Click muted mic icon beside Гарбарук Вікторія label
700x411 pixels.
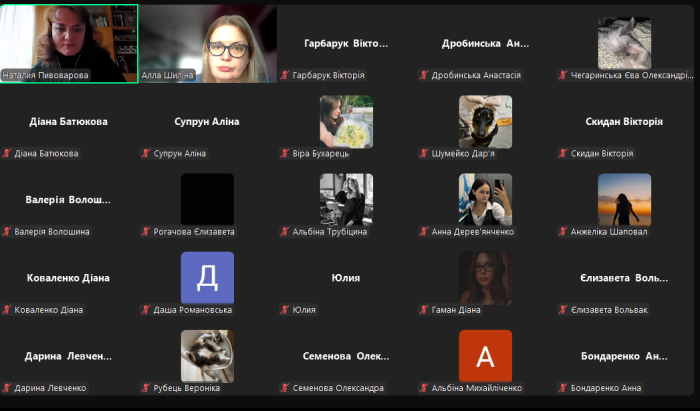coord(285,75)
